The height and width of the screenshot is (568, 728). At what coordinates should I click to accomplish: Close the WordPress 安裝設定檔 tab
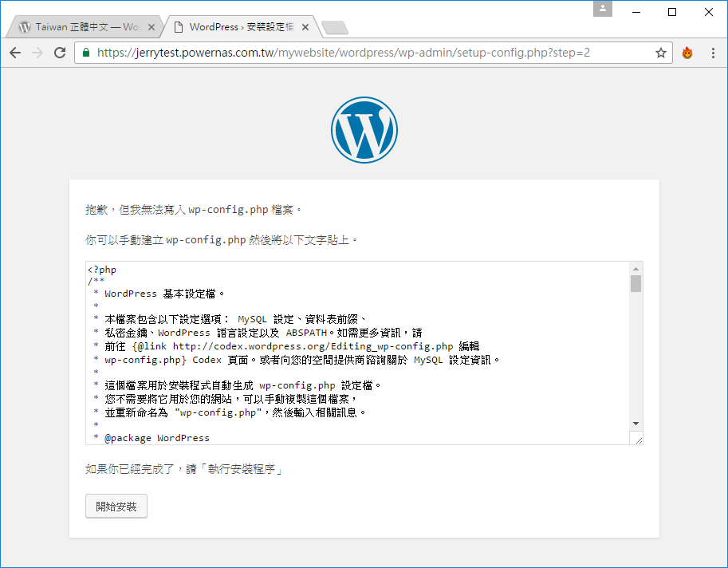coord(305,27)
